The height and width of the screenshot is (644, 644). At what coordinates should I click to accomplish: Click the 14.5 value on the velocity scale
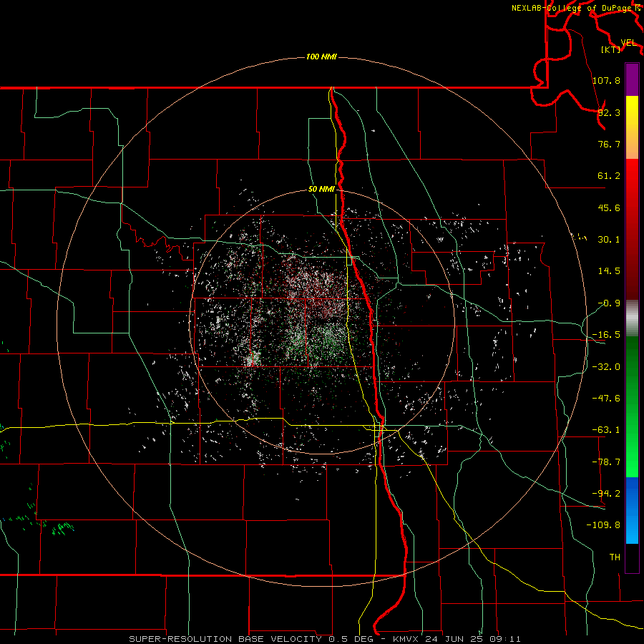point(609,271)
